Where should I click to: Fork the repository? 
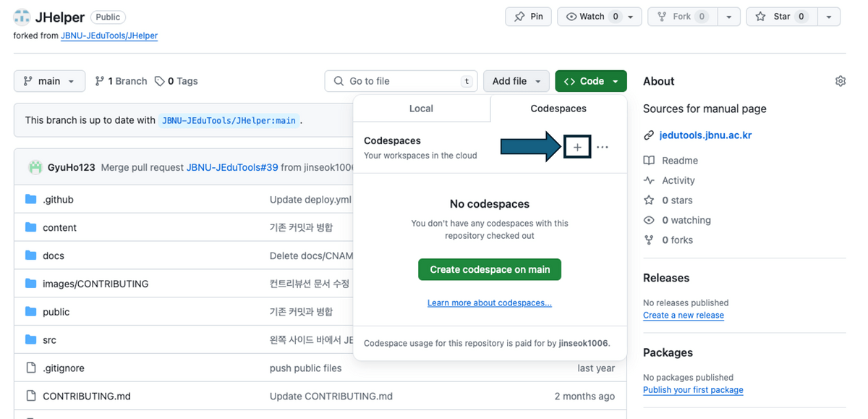pos(681,16)
